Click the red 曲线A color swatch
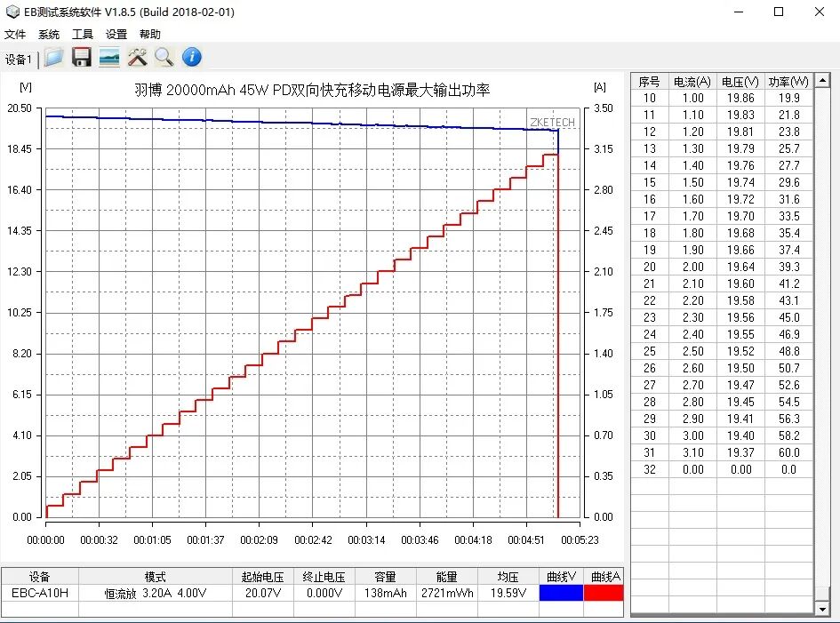The width and height of the screenshot is (840, 623). point(604,593)
